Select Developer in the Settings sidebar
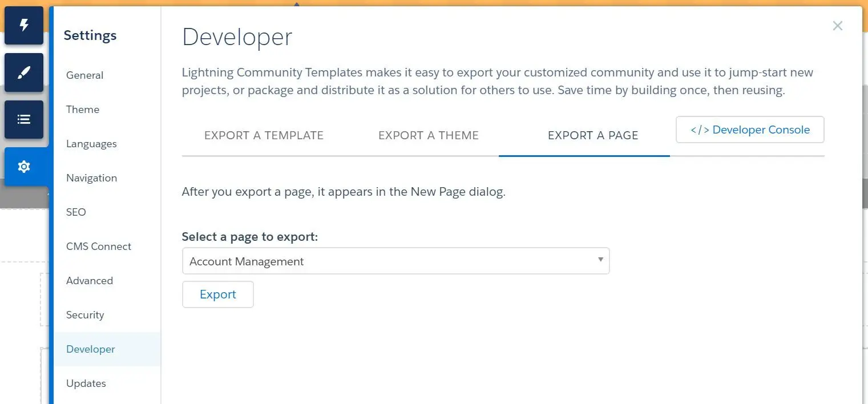868x404 pixels. [107, 349]
